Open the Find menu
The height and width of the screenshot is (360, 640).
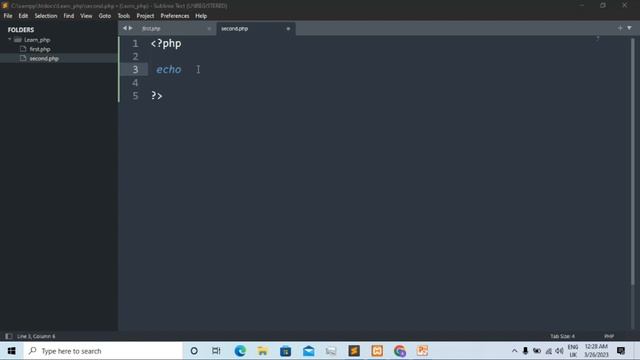click(x=69, y=16)
